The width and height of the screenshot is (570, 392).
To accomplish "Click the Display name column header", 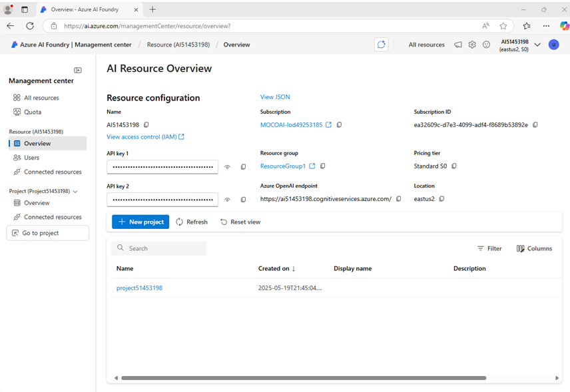I will click(353, 268).
